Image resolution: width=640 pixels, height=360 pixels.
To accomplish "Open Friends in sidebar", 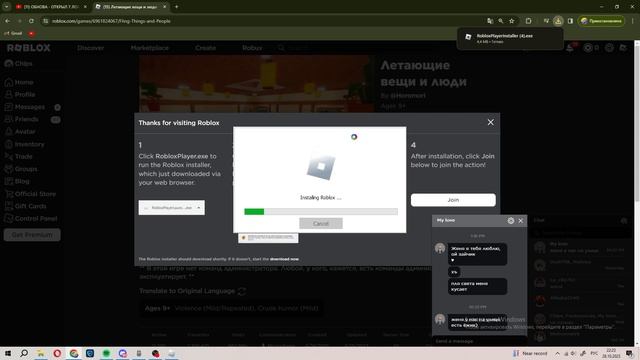I will (22, 119).
